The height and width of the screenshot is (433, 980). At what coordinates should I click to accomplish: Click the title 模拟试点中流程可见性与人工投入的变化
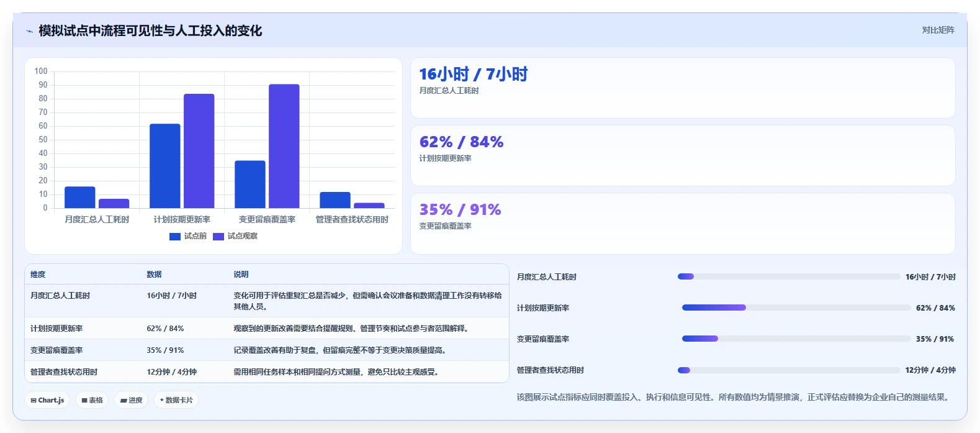(x=150, y=31)
